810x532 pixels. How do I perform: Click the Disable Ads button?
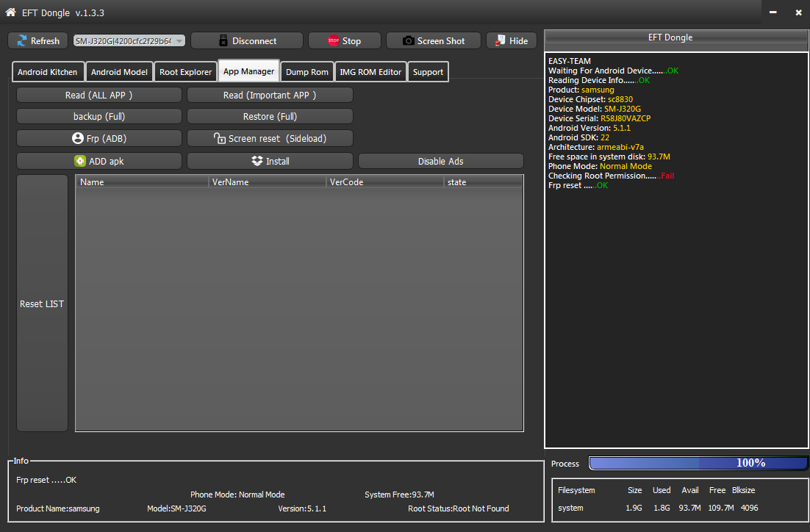[440, 161]
